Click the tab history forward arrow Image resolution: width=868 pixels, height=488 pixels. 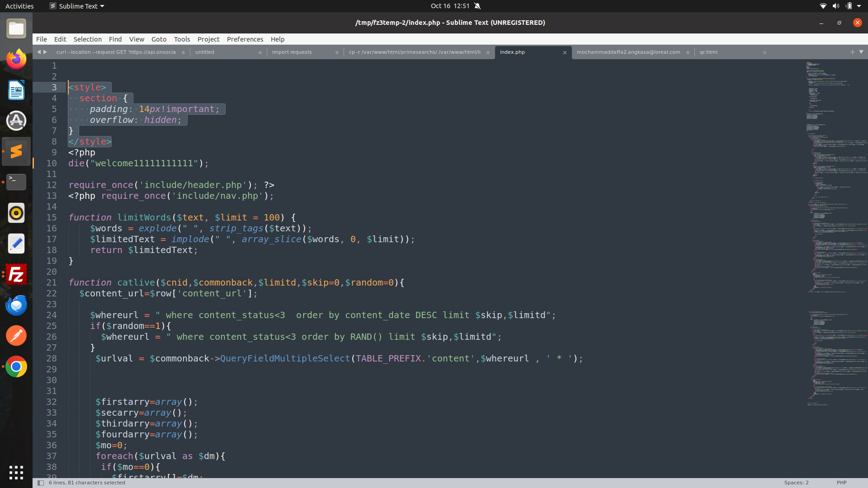[x=45, y=52]
